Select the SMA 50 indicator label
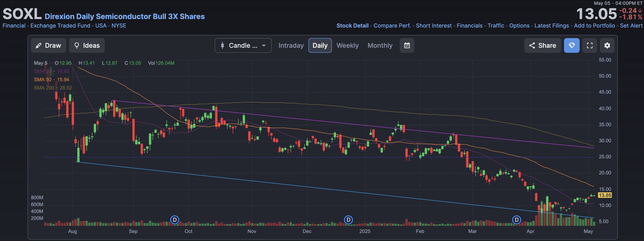The width and height of the screenshot is (644, 241). click(x=43, y=80)
